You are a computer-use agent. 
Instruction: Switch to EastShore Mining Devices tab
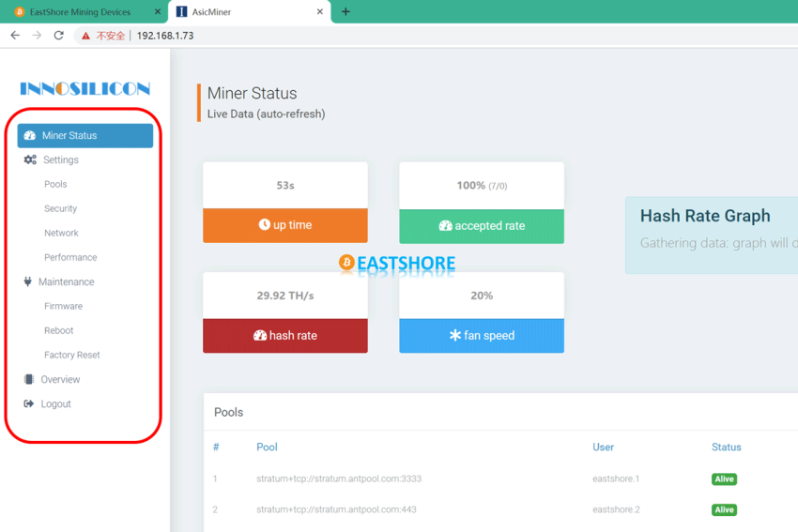pyautogui.click(x=80, y=12)
